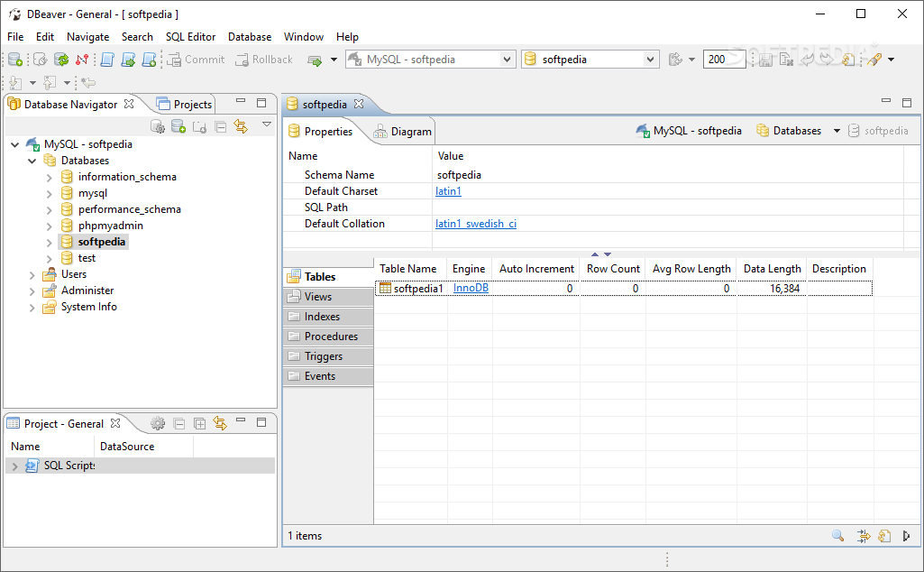The width and height of the screenshot is (924, 572).
Task: Open the Navigate menu
Action: (87, 37)
